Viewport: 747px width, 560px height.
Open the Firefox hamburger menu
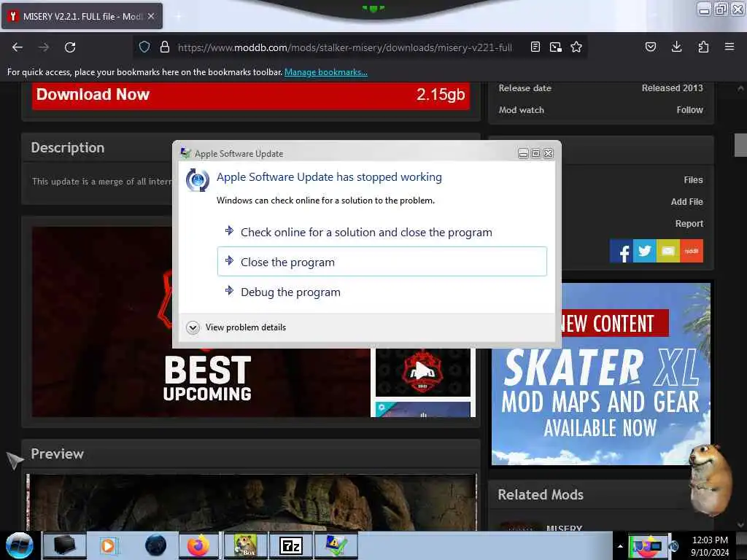coord(729,47)
